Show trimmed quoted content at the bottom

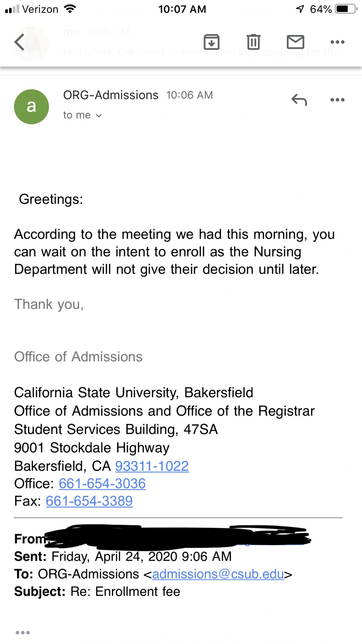pyautogui.click(x=23, y=633)
